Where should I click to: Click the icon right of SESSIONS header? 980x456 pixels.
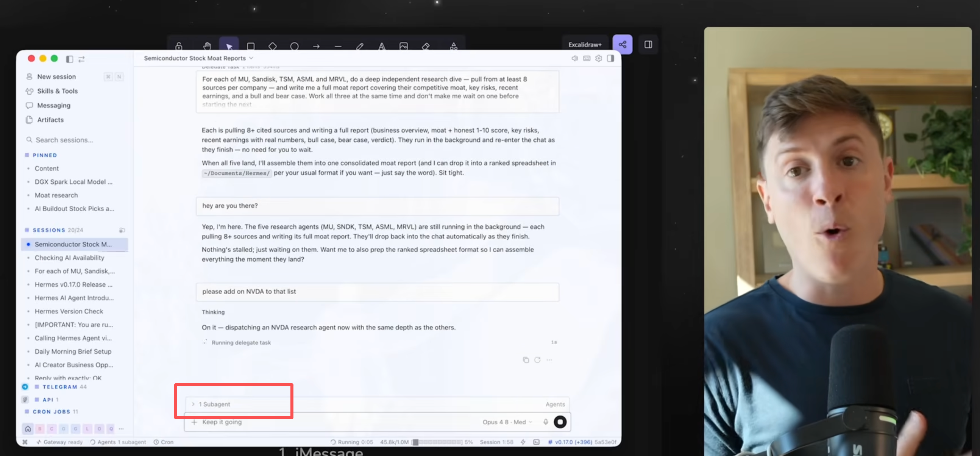click(x=122, y=230)
